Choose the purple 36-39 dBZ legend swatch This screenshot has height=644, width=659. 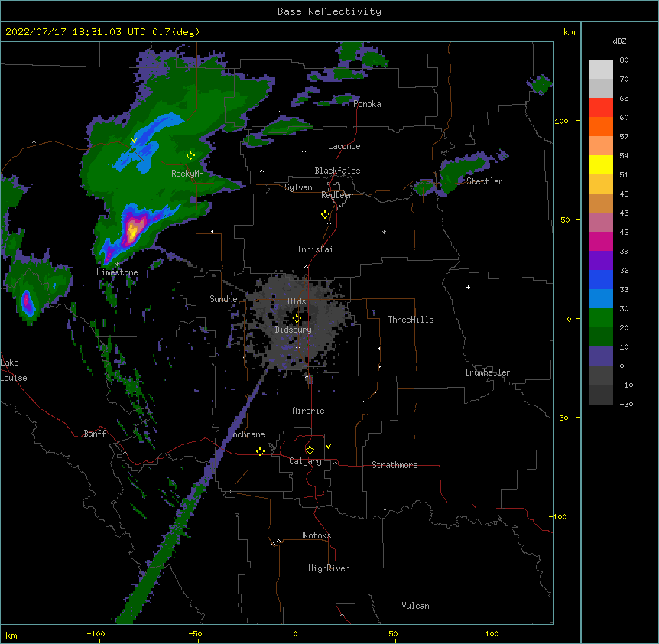pos(601,261)
